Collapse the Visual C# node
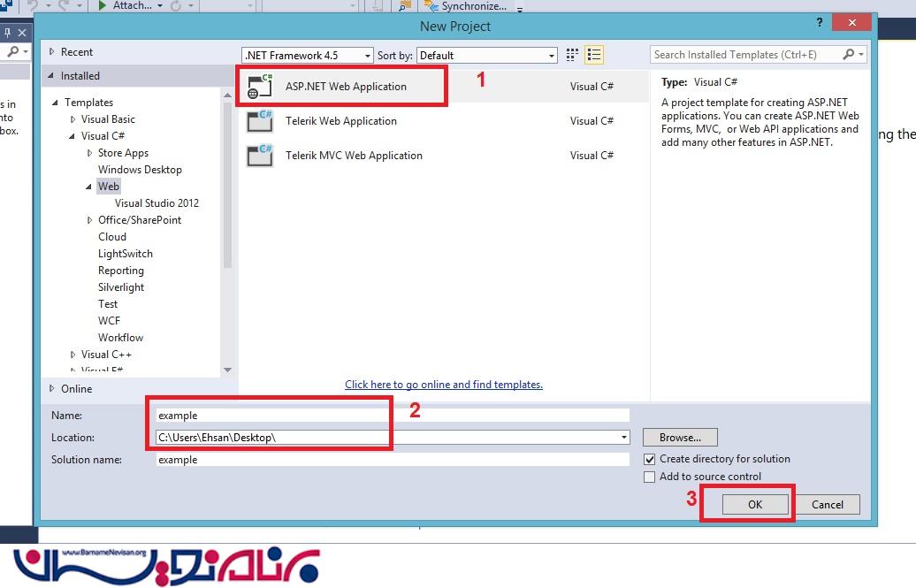The height and width of the screenshot is (588, 916). [x=72, y=136]
